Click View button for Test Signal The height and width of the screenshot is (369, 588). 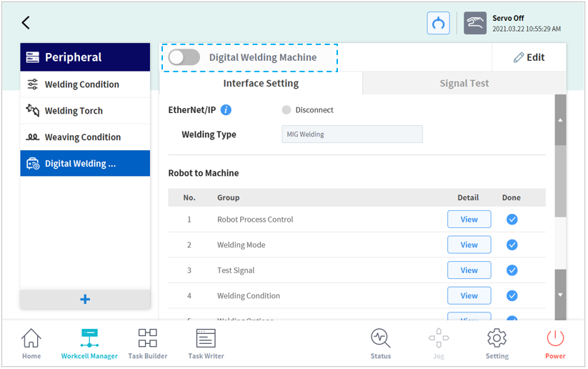point(469,270)
